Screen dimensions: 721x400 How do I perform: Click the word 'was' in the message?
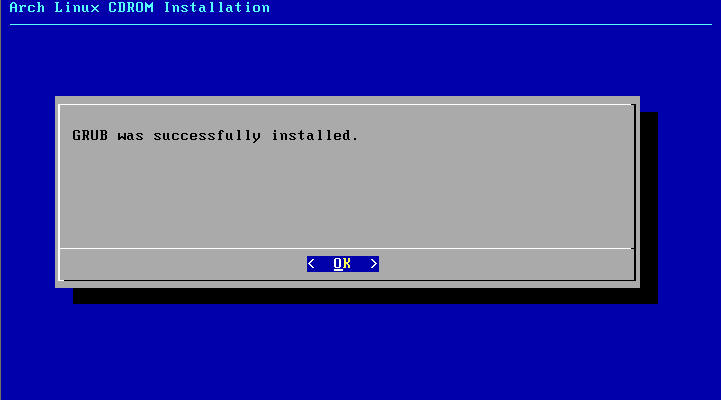[131, 136]
